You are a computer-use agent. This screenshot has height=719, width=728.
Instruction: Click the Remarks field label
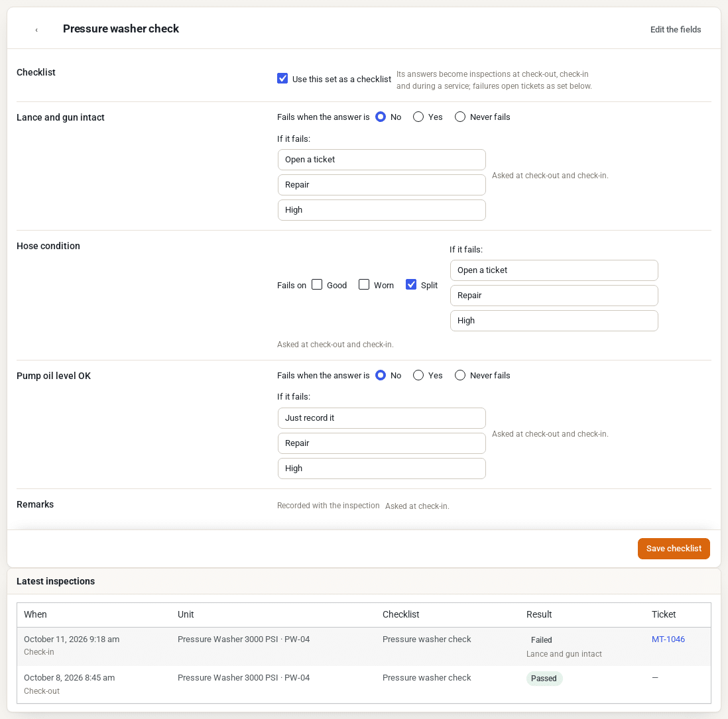(35, 504)
